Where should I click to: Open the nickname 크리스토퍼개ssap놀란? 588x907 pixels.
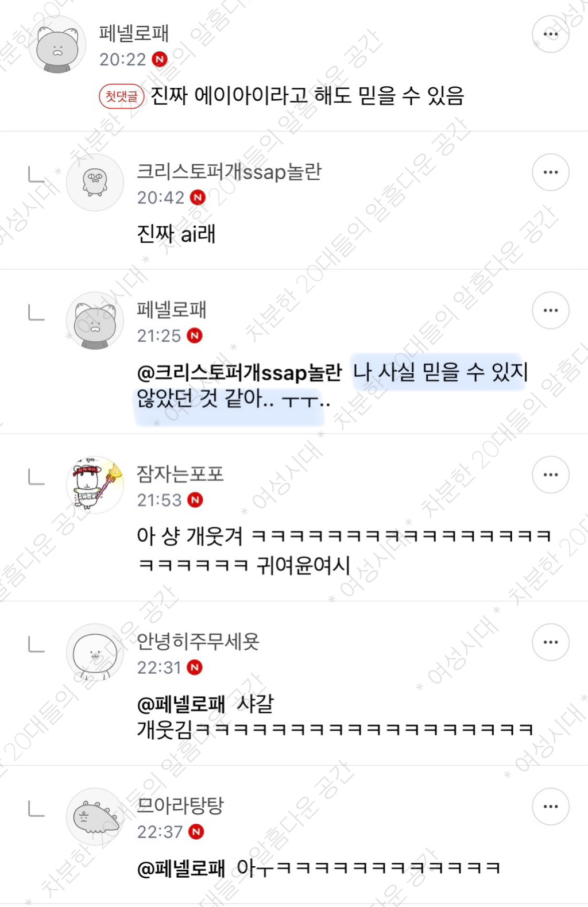(x=229, y=171)
